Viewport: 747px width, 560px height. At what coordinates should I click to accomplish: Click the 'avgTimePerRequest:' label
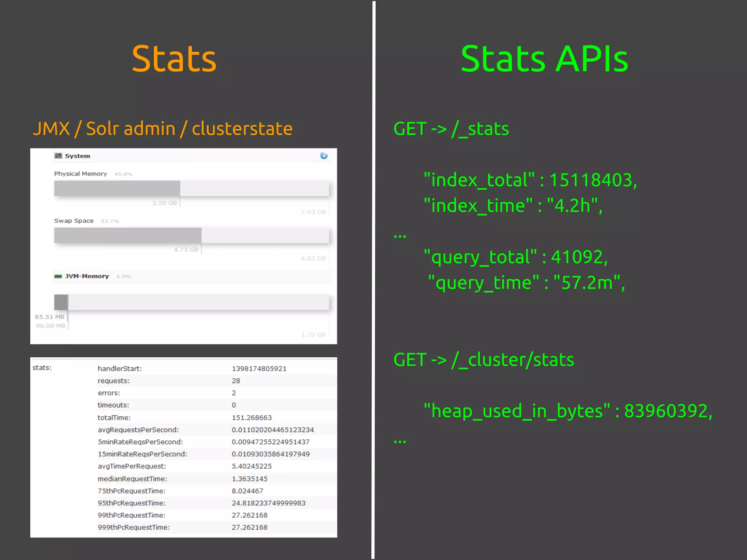click(x=132, y=466)
